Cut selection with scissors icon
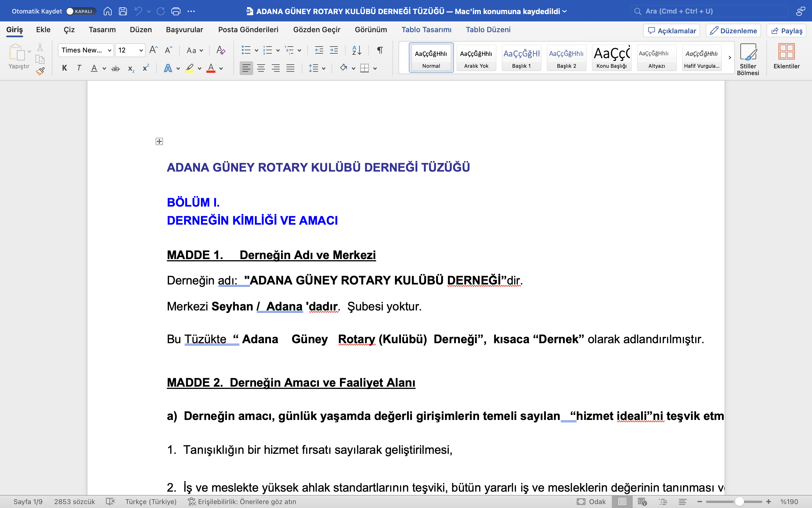Viewport: 812px width, 508px height. pos(40,47)
